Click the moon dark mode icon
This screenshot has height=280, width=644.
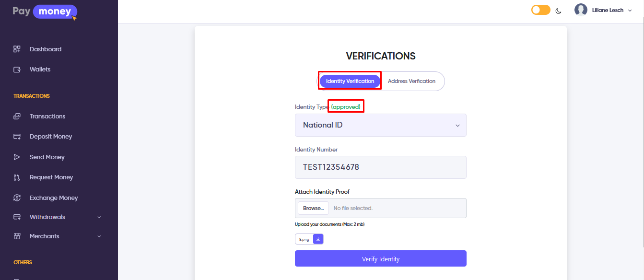point(559,11)
